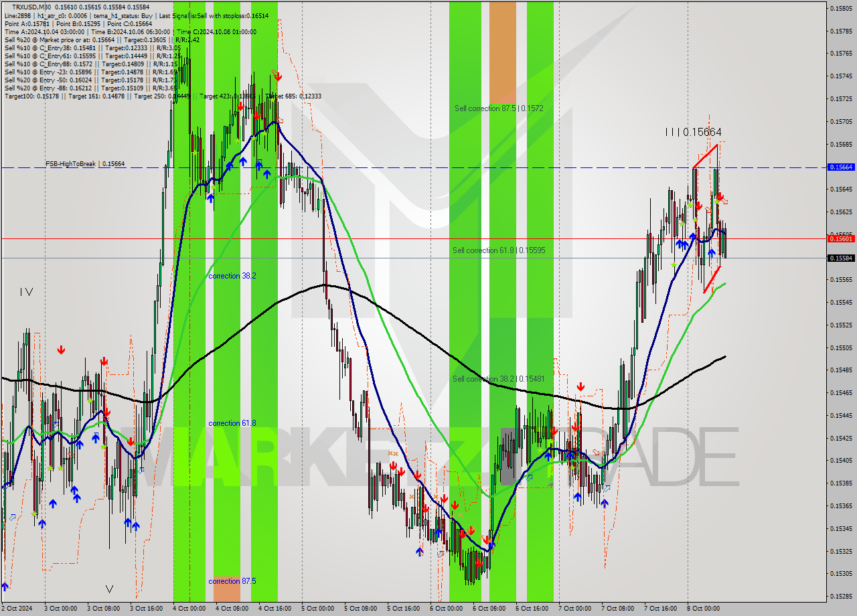
Task: Click the FSB-HighToBreak 0.15664 label
Action: point(85,163)
